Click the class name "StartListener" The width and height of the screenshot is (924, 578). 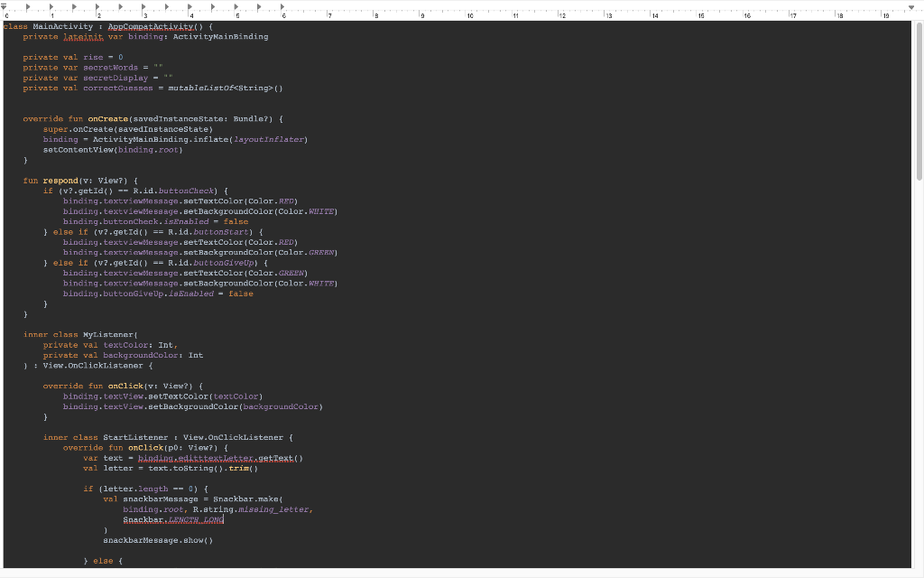pyautogui.click(x=135, y=438)
